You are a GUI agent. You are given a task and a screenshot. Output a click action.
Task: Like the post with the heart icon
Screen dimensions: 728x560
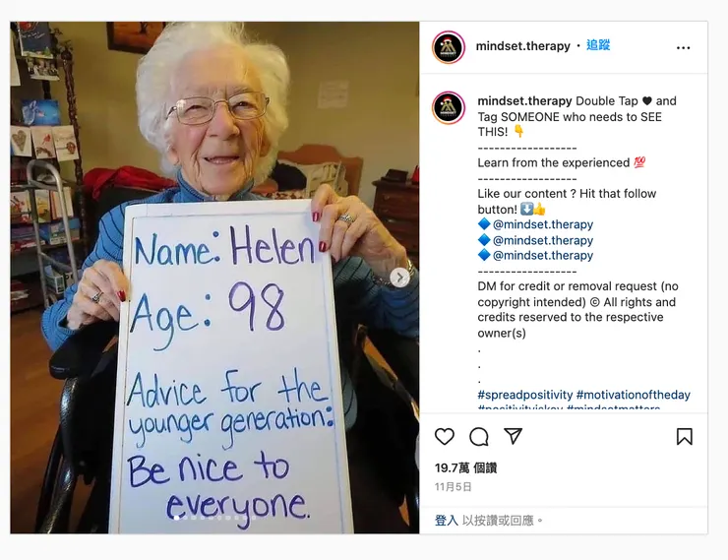tap(445, 436)
